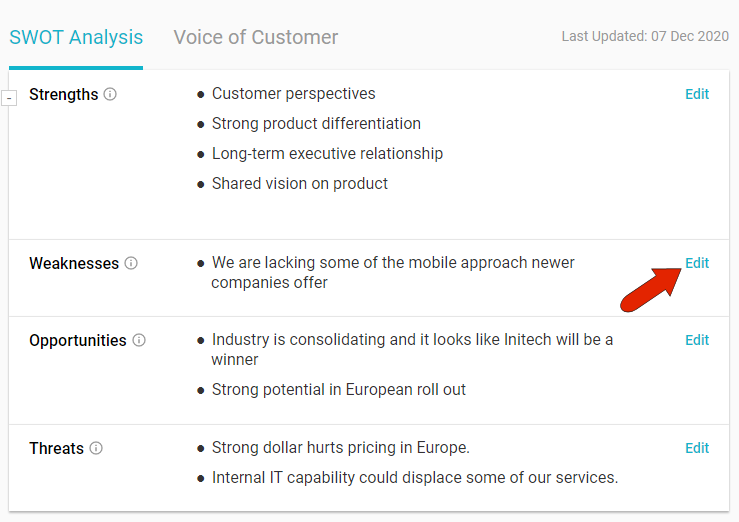Select the "Long-term executive relationship" item
Image resolution: width=739 pixels, height=522 pixels.
coord(327,154)
